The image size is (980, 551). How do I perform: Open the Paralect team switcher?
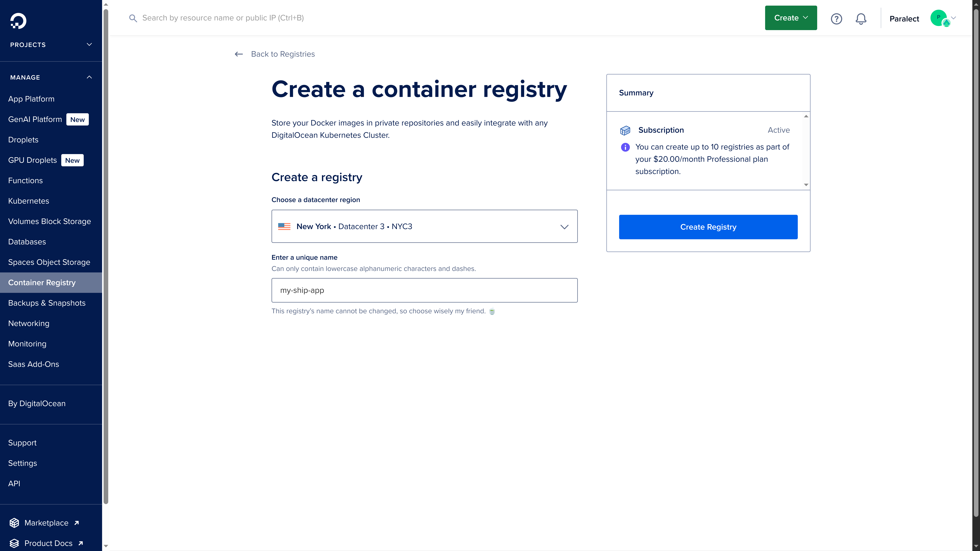(904, 18)
